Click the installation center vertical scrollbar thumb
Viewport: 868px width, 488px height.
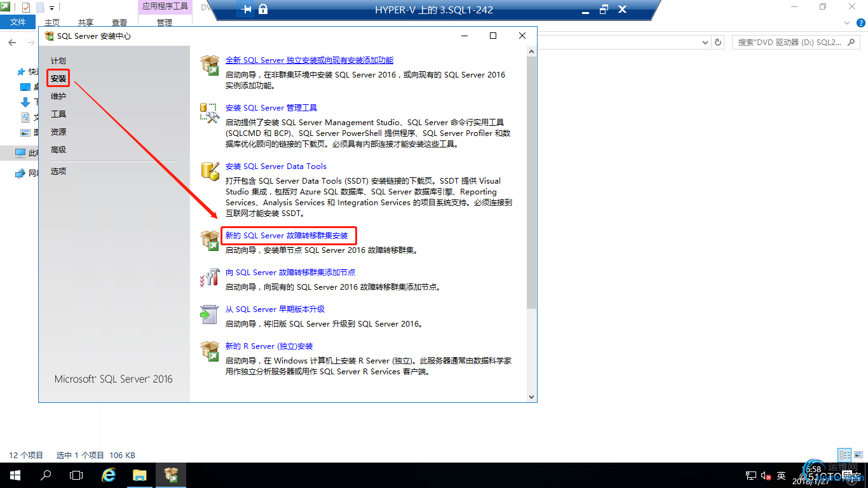531,183
